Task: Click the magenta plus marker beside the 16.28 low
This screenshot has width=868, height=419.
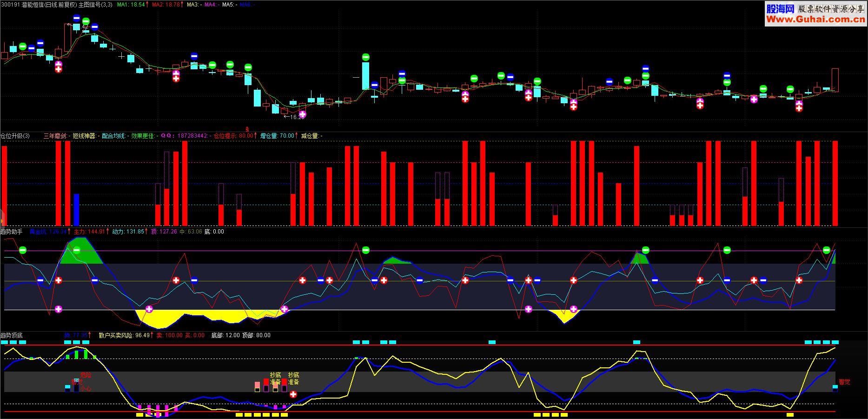Action: [x=303, y=114]
